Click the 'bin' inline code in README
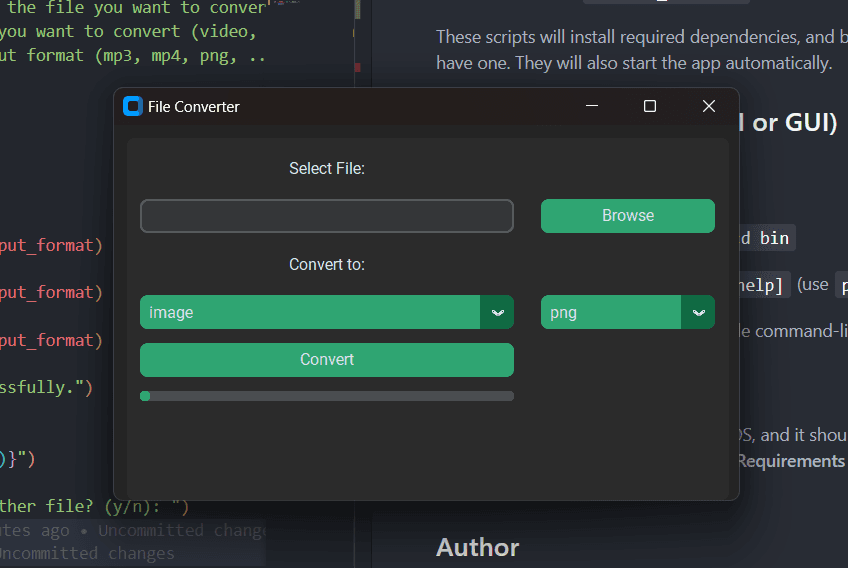The height and width of the screenshot is (568, 848). click(774, 238)
